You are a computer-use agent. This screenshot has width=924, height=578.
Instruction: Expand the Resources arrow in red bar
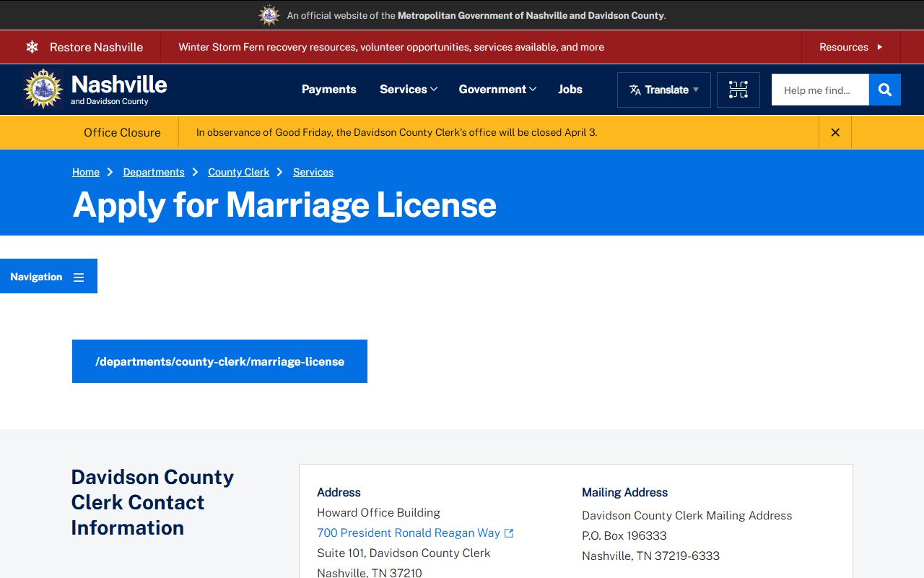pos(880,47)
